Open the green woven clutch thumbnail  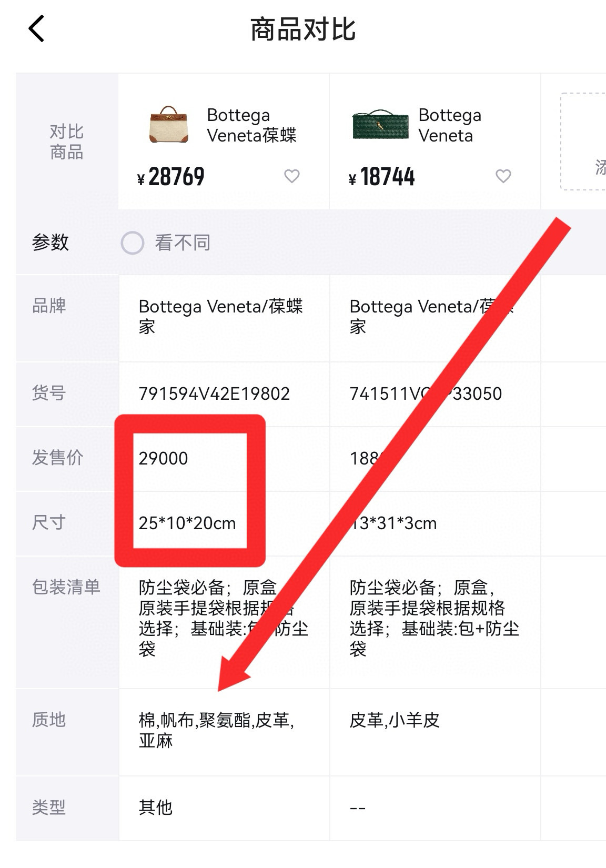point(380,125)
